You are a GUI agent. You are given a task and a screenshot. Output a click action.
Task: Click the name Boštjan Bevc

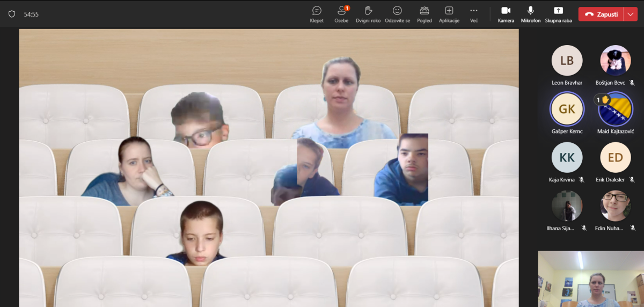pyautogui.click(x=611, y=83)
